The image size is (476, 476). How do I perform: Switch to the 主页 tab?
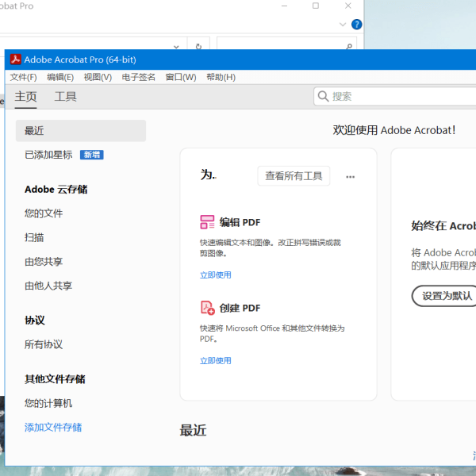point(26,97)
